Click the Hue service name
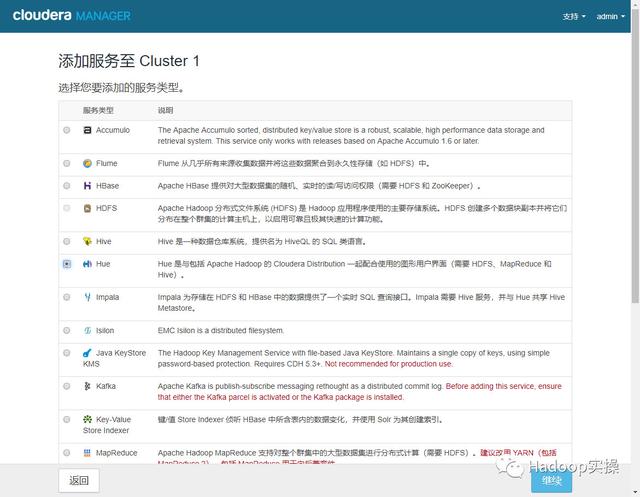This screenshot has height=497, width=640. pyautogui.click(x=103, y=264)
